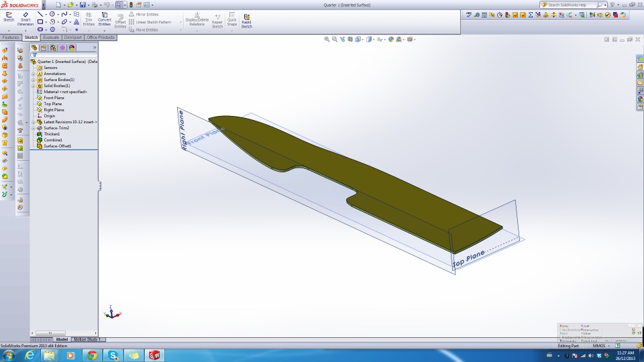Click the Section View icon

pos(350,40)
